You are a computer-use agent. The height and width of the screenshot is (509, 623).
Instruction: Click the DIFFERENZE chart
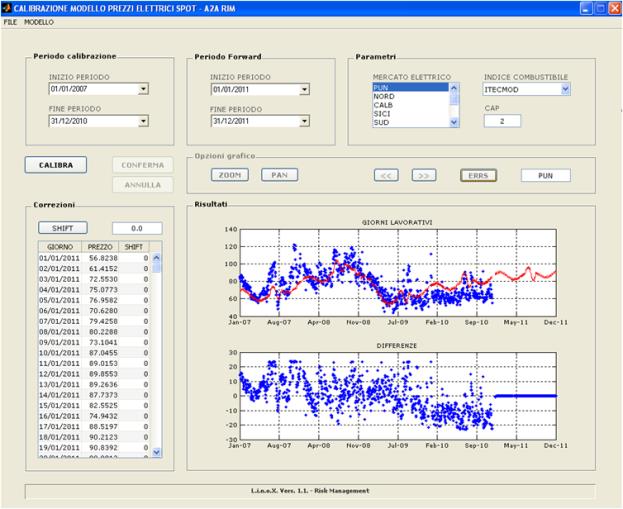(398, 396)
